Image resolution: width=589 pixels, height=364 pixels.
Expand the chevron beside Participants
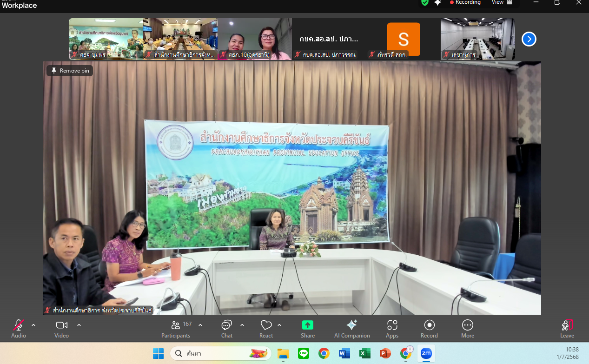[x=200, y=325]
